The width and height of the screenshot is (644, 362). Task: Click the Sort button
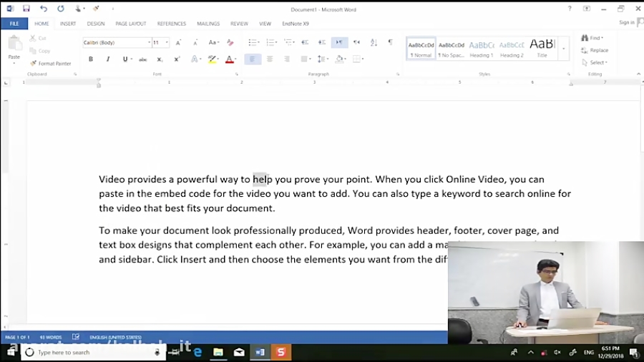pyautogui.click(x=374, y=42)
